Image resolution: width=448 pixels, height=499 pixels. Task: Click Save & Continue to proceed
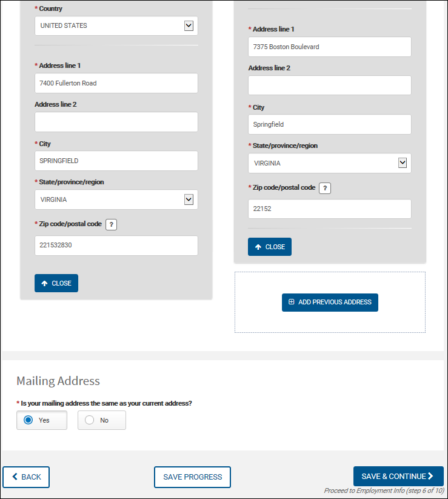pyautogui.click(x=398, y=477)
